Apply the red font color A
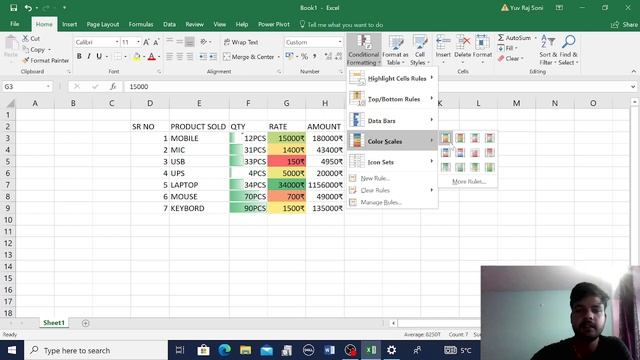The image size is (640, 360). pyautogui.click(x=152, y=56)
